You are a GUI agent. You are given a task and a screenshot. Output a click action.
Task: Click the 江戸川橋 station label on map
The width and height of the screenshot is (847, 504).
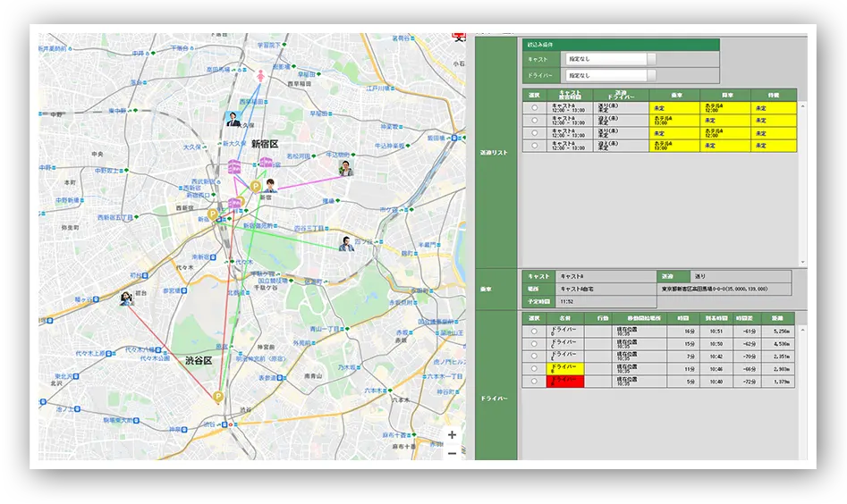point(378,88)
